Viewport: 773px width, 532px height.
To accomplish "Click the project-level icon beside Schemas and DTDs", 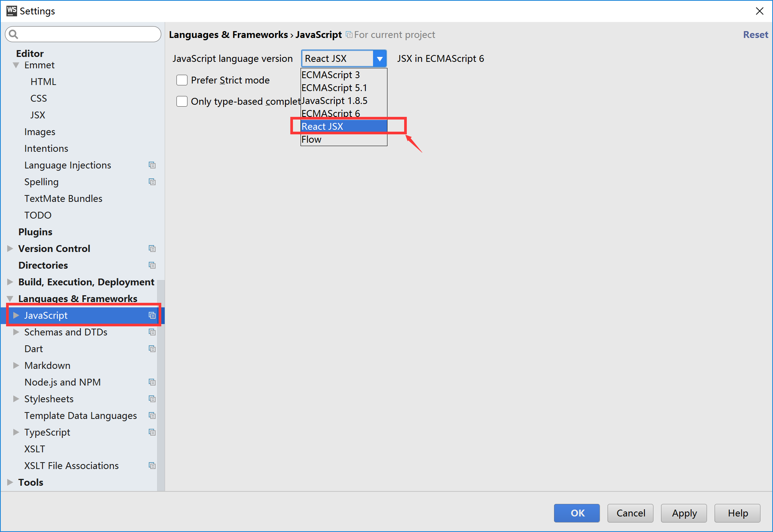I will [x=152, y=332].
